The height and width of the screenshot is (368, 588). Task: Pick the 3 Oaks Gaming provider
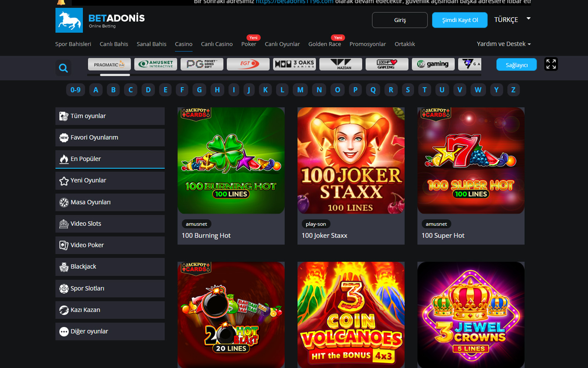click(294, 64)
